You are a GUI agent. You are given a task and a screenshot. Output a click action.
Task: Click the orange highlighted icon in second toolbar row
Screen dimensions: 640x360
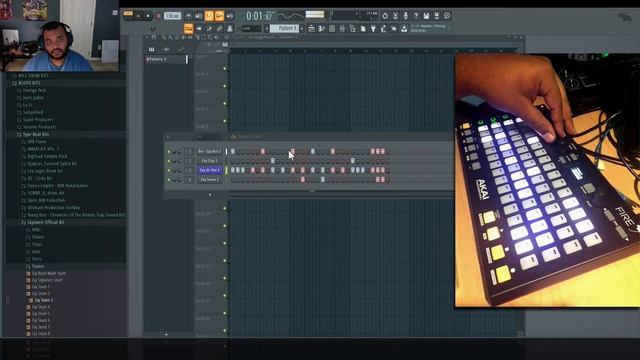click(x=189, y=29)
